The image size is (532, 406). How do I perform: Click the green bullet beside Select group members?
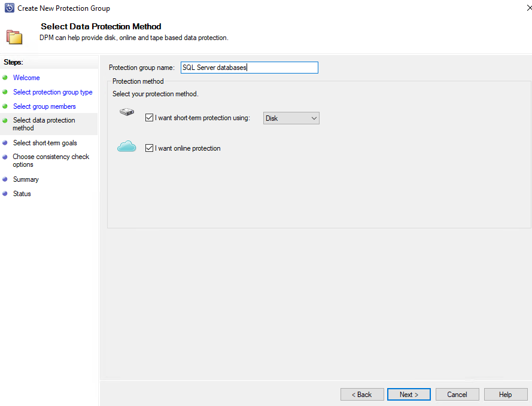point(5,106)
